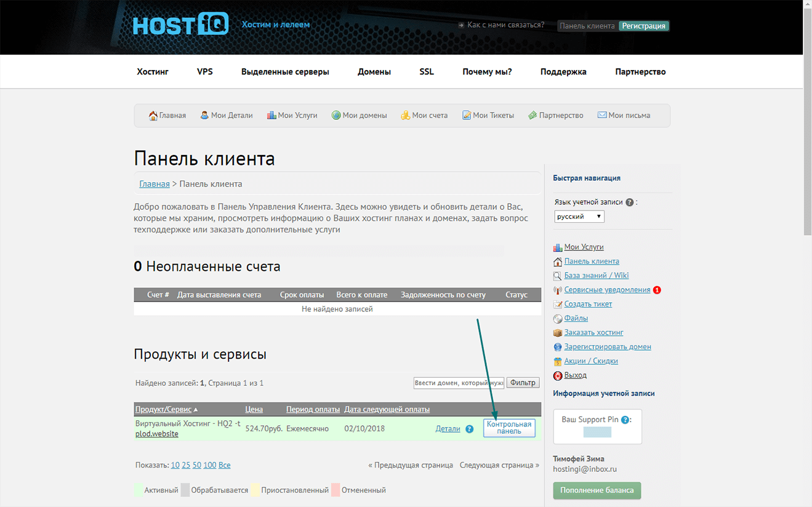Show 50 records per page

coord(196,465)
